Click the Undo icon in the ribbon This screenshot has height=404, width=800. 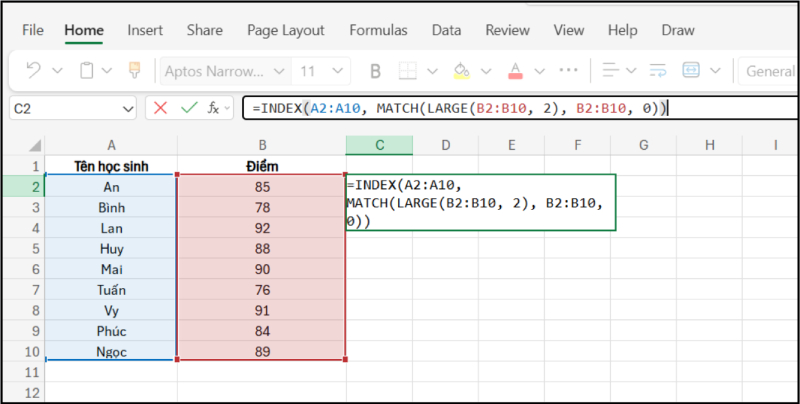click(33, 71)
